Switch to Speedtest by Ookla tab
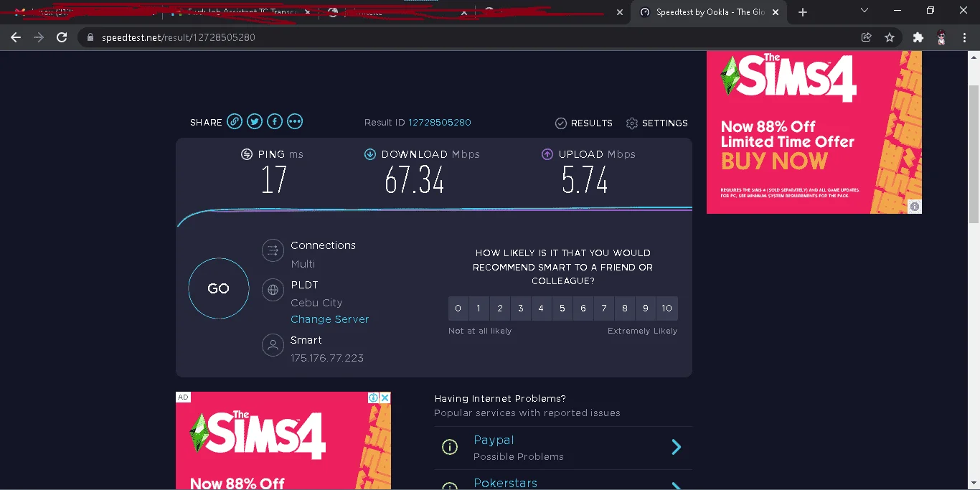The height and width of the screenshot is (490, 980). point(710,12)
